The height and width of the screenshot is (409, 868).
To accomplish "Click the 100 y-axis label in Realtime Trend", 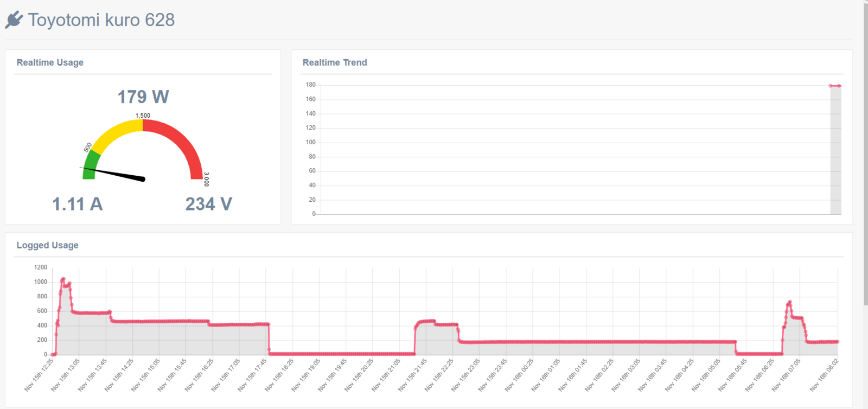I will point(310,142).
